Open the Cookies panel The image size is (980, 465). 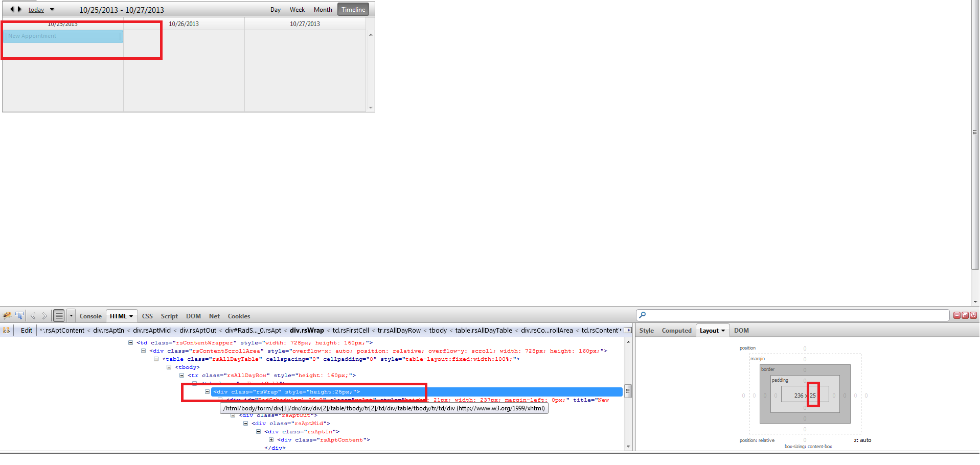239,316
